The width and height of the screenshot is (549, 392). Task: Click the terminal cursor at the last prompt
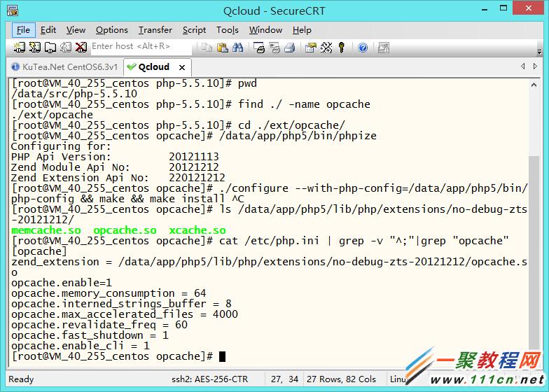222,357
